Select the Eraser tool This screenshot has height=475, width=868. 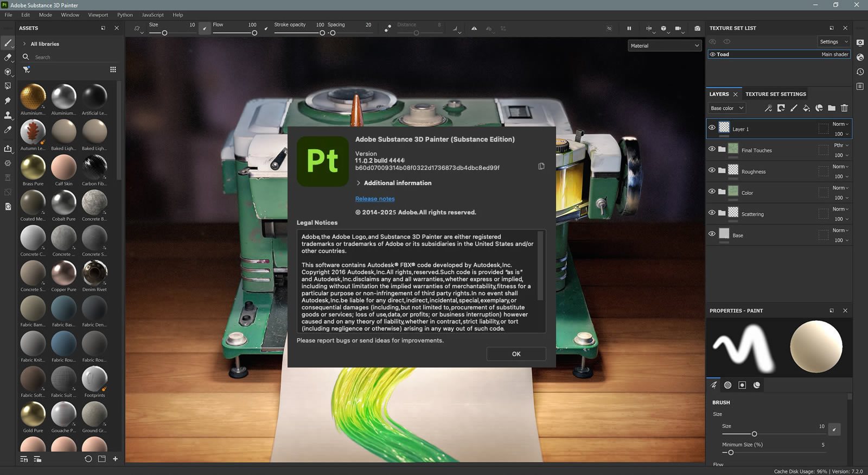(8, 57)
